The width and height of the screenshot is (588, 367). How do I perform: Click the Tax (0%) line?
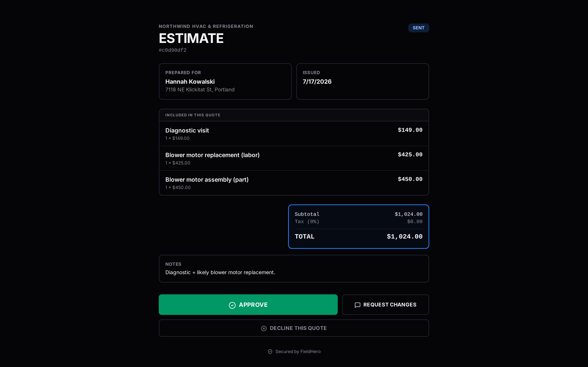pyautogui.click(x=358, y=222)
